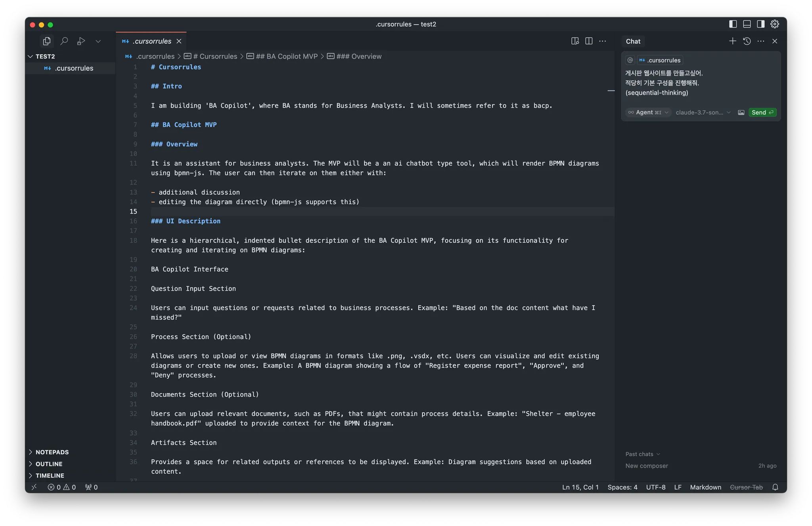This screenshot has width=812, height=526.
Task: Open markdown preview to the side
Action: click(575, 41)
